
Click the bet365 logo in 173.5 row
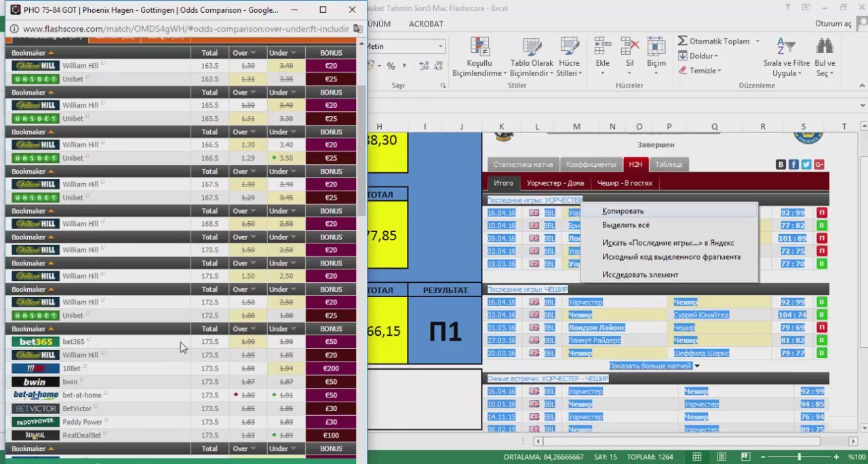(35, 342)
